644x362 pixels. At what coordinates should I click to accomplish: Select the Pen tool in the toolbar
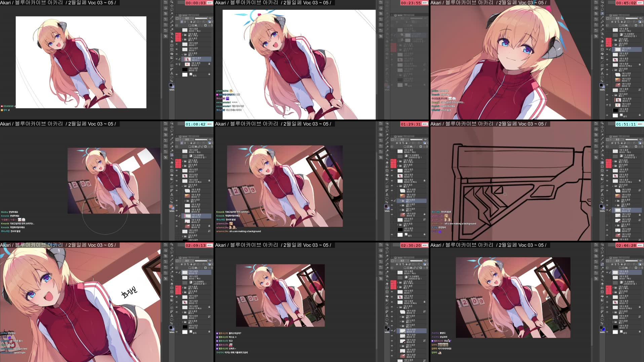172,17
